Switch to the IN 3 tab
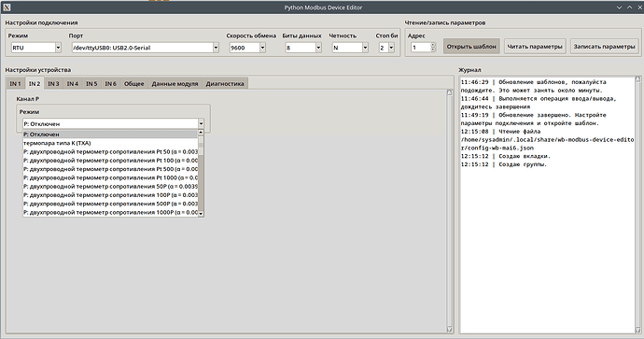This screenshot has height=339, width=644. point(53,83)
